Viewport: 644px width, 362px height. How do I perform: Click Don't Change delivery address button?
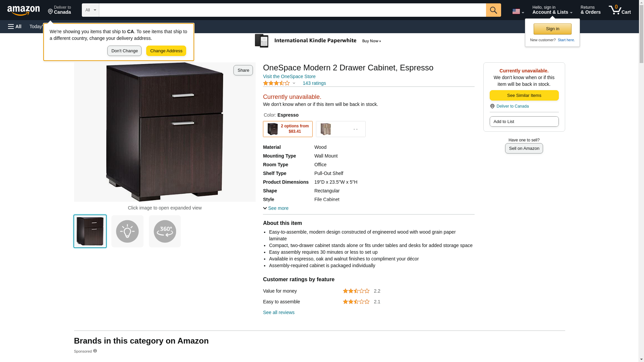coord(124,51)
